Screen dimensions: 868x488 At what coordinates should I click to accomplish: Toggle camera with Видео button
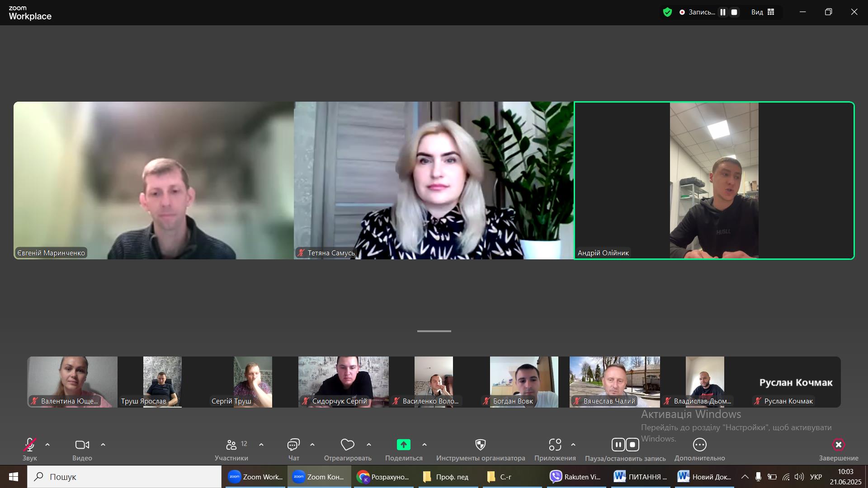(x=82, y=445)
